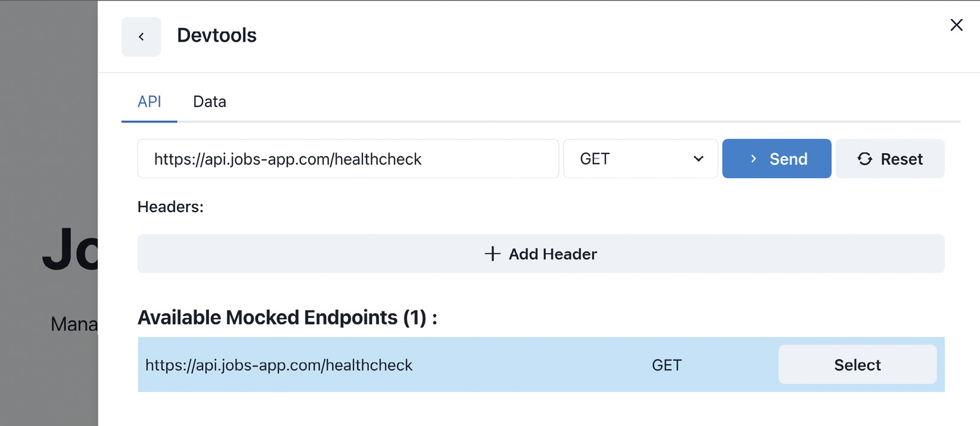The width and height of the screenshot is (980, 426).
Task: Select the API tab
Action: point(149,102)
